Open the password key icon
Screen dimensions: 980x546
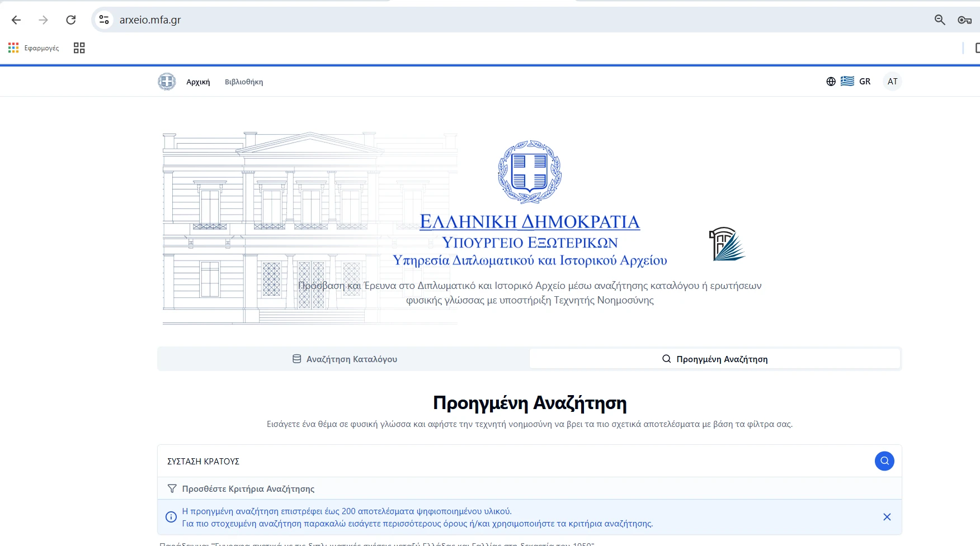(x=964, y=20)
